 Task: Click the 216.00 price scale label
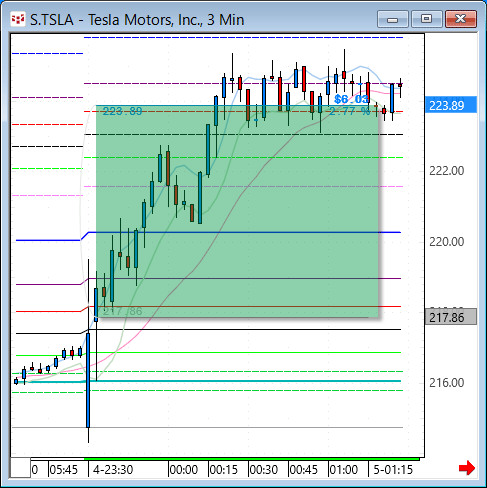tap(447, 383)
